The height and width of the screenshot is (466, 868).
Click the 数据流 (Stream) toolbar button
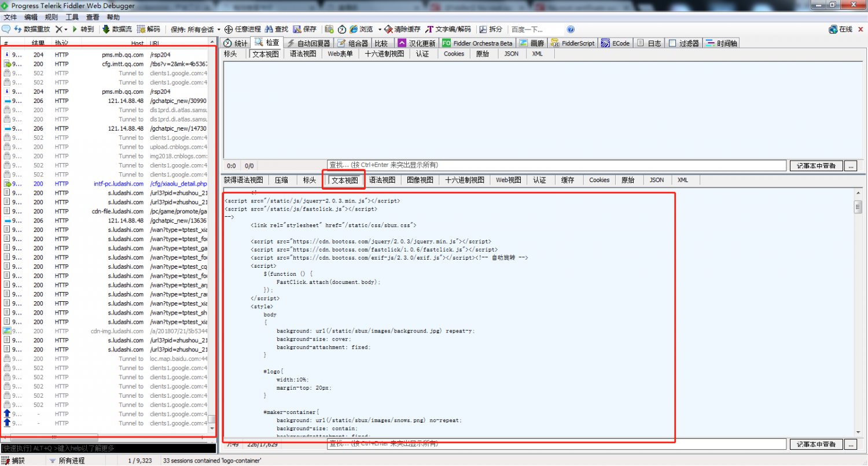coord(117,29)
